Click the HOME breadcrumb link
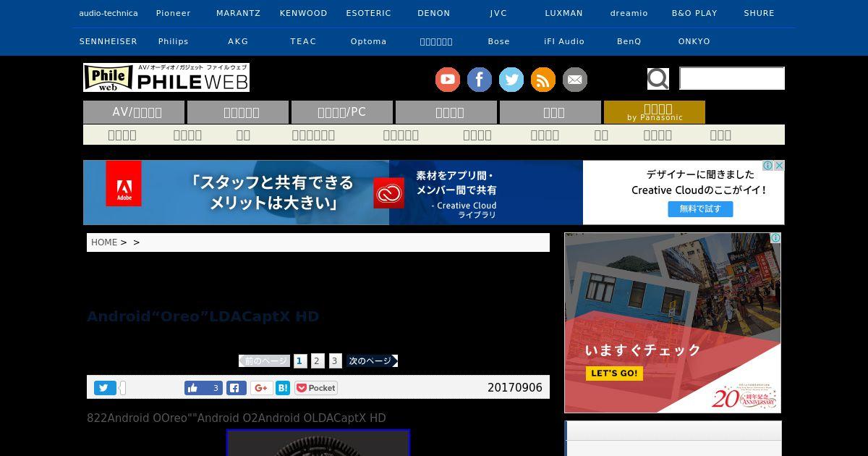The height and width of the screenshot is (456, 868). [x=104, y=242]
